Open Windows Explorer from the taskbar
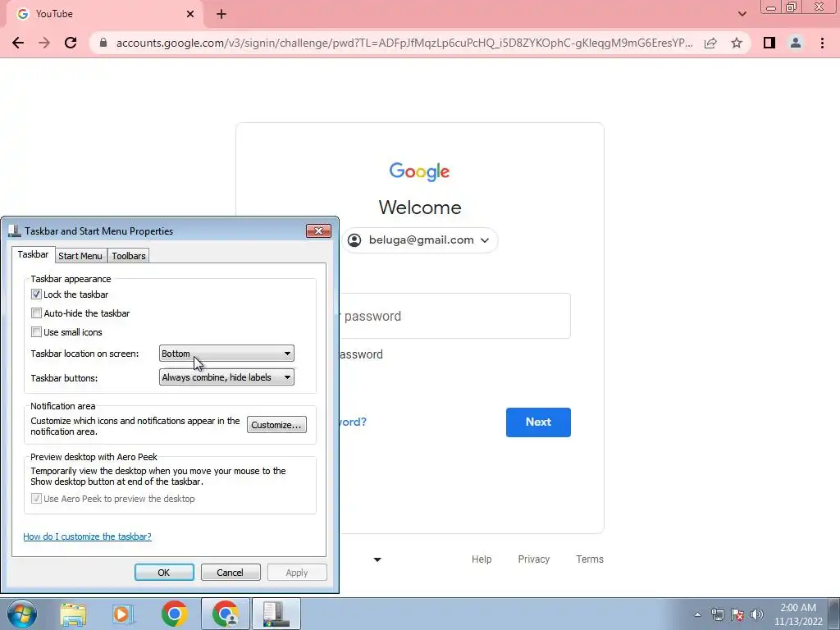 coord(73,614)
